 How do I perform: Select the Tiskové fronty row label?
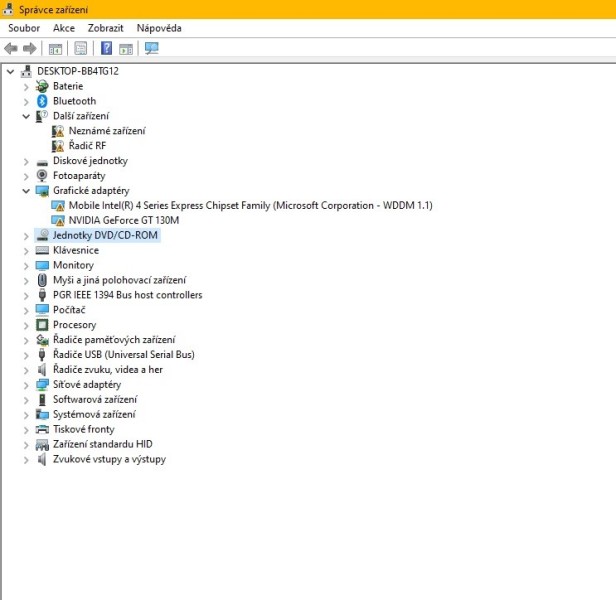(84, 429)
